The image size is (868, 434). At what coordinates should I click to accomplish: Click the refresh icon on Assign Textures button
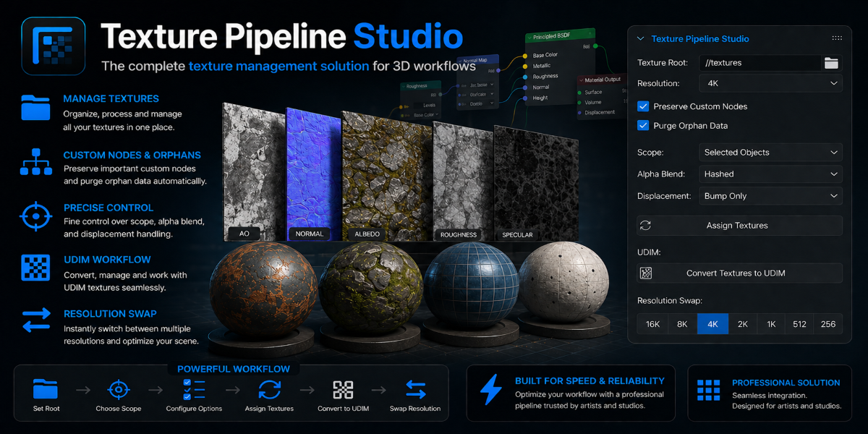point(646,226)
